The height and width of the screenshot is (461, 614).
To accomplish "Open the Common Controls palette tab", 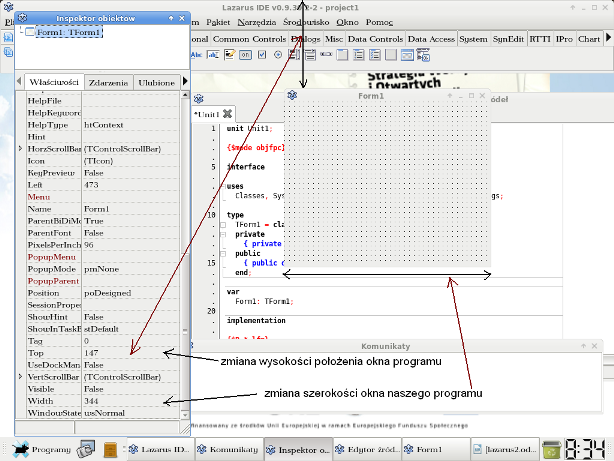I will (x=249, y=39).
